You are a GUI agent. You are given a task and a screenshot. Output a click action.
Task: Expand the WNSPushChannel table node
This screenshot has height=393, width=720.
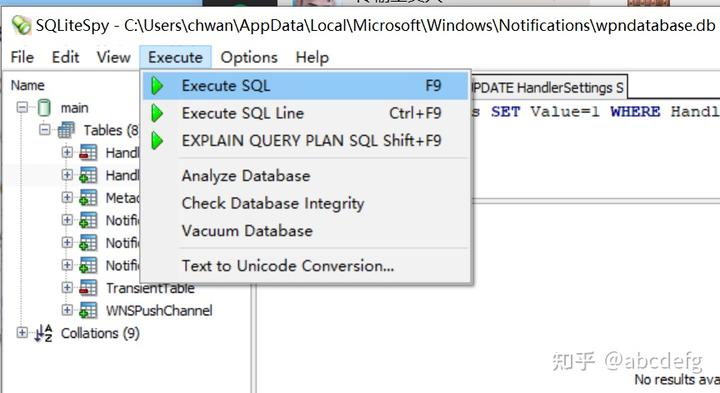(67, 310)
